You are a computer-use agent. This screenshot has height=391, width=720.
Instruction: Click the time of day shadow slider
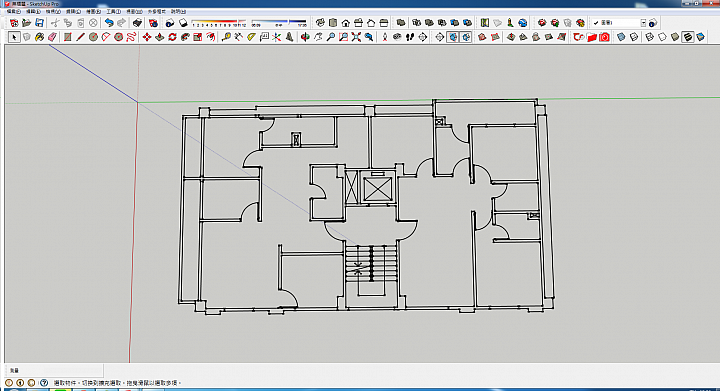click(279, 22)
